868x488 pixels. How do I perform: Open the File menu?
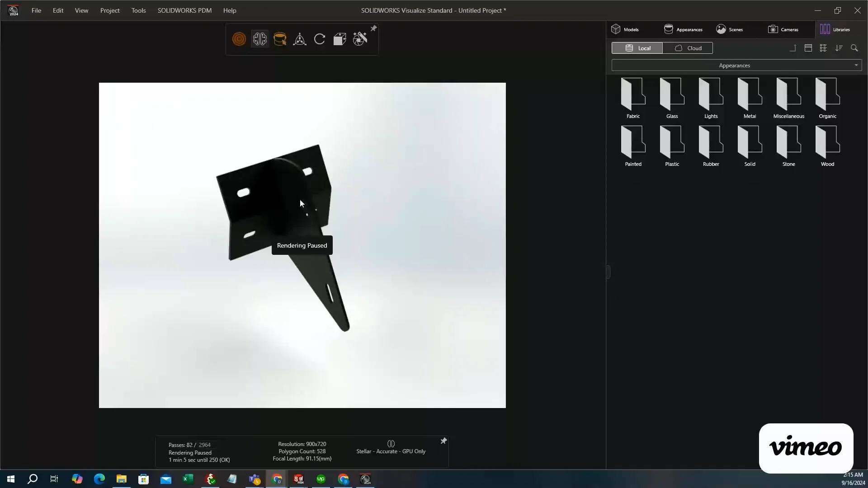(x=36, y=10)
